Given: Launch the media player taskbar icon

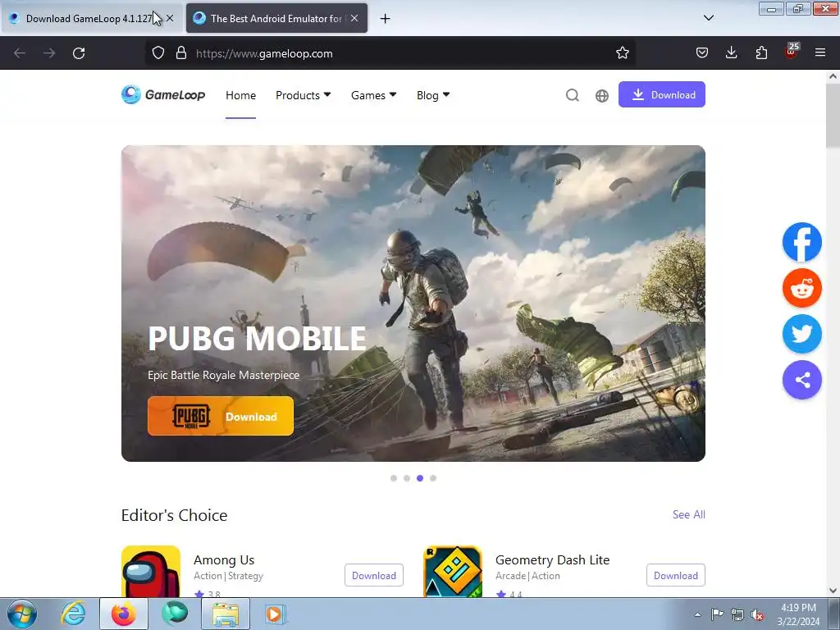Looking at the screenshot, I should [x=276, y=614].
